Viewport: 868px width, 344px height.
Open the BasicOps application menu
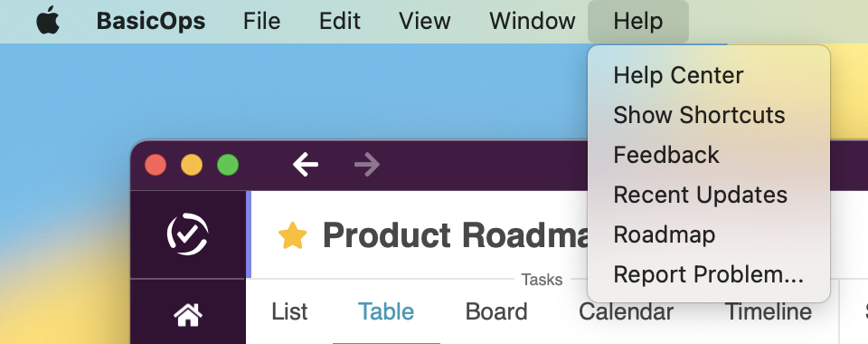pyautogui.click(x=151, y=21)
